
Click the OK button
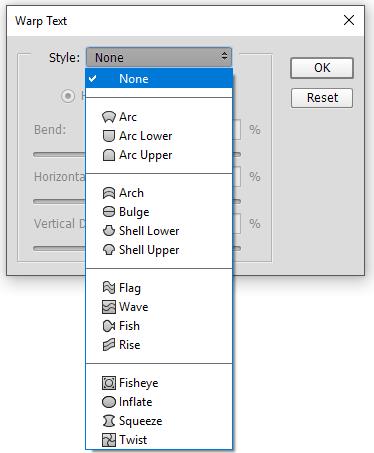click(322, 68)
